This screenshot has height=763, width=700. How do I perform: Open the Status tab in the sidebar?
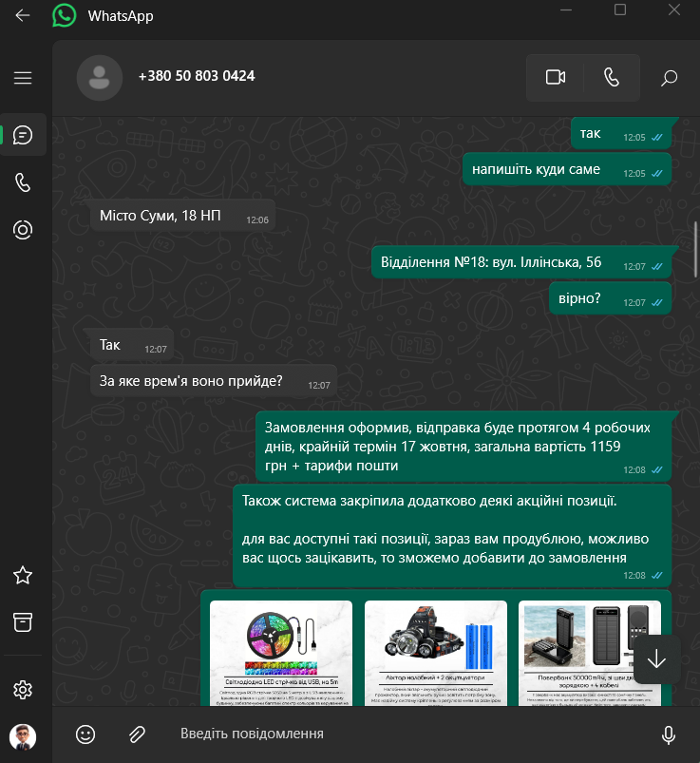(x=23, y=230)
